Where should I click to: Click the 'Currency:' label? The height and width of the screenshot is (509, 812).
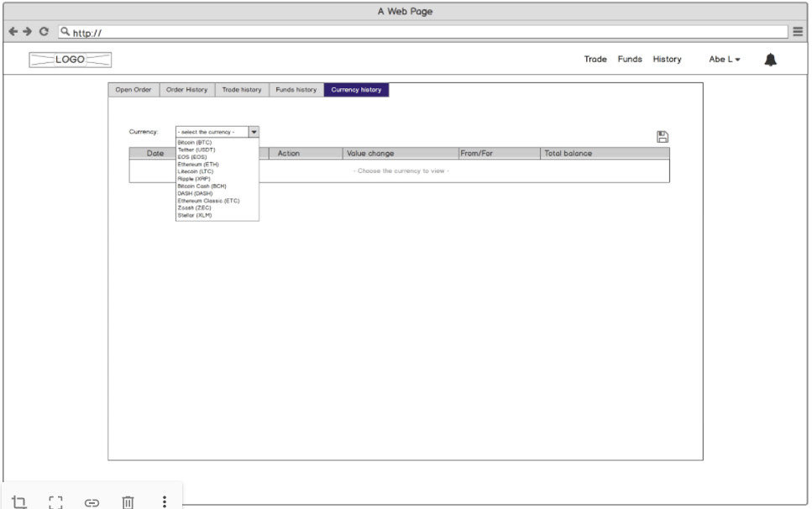coord(144,132)
